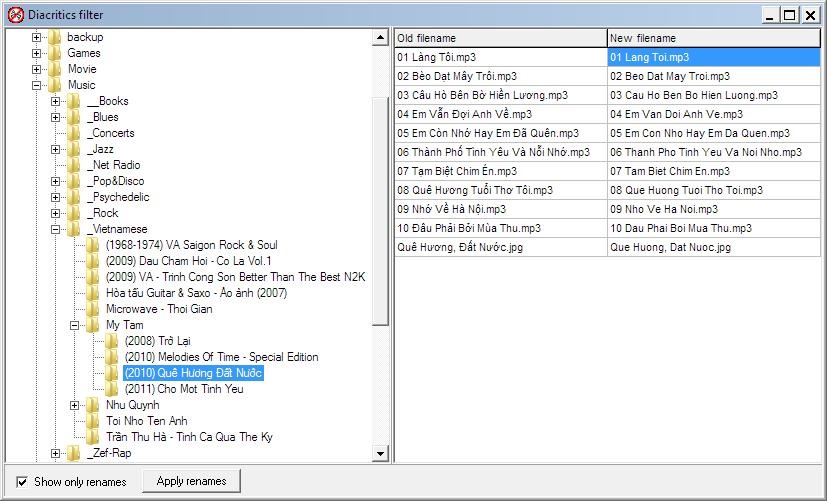The width and height of the screenshot is (827, 501).
Task: Click the Diacritics filter title bar icon
Action: (15, 15)
